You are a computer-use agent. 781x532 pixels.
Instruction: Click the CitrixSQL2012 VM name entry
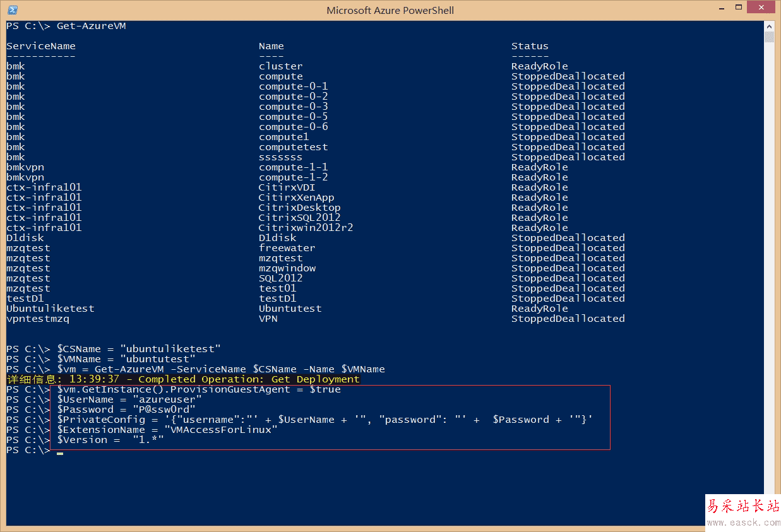[x=299, y=218]
